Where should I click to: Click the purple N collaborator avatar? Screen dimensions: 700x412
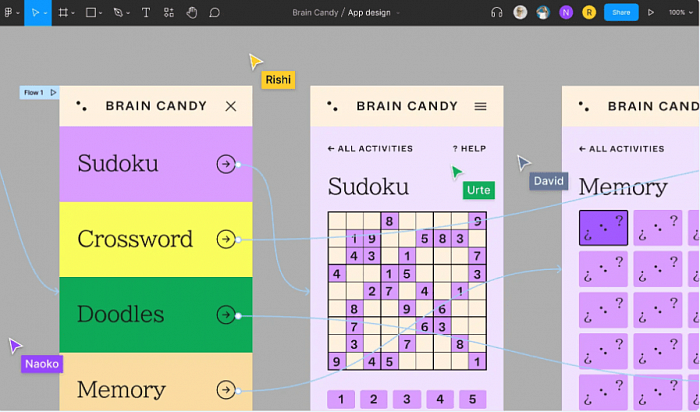tap(566, 12)
